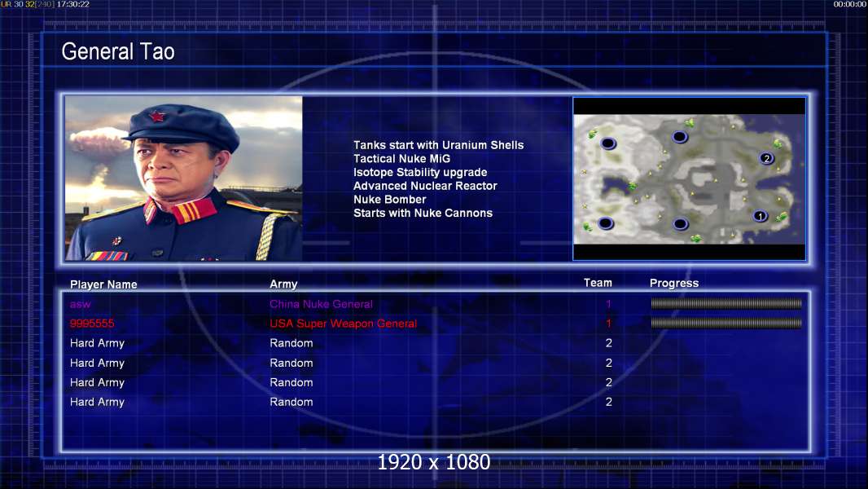
Task: Click the "Nuke Bomber" line
Action: pyautogui.click(x=390, y=200)
